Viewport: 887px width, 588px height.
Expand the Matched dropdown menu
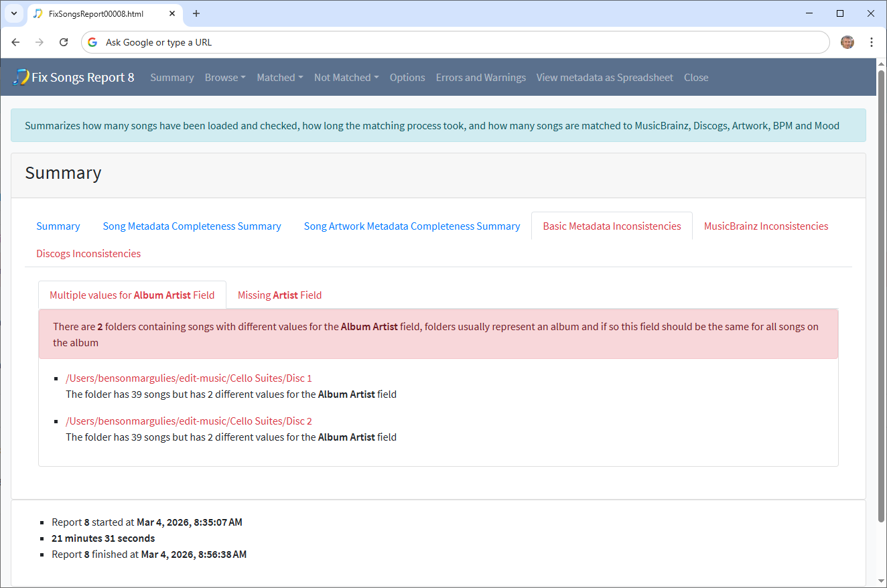pos(279,78)
